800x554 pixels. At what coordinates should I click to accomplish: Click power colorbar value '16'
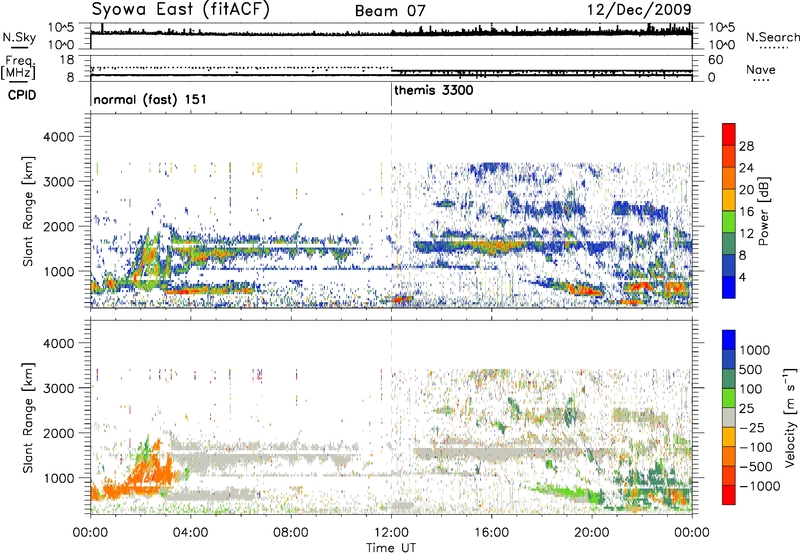746,212
